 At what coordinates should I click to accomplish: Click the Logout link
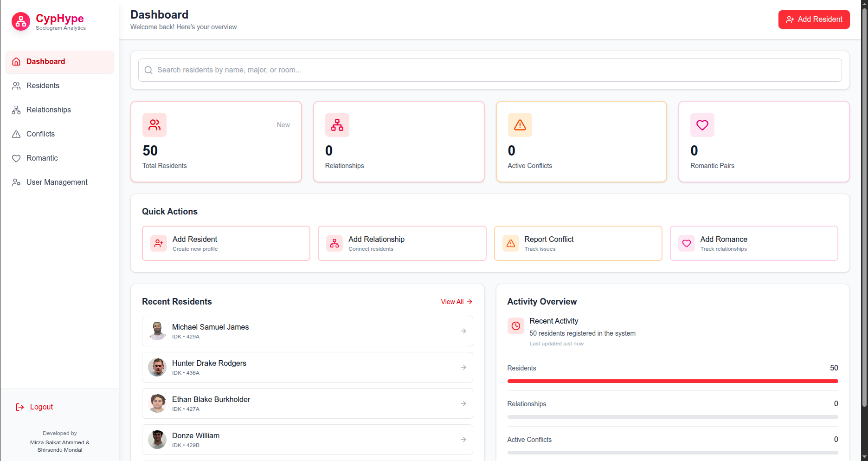pos(35,407)
